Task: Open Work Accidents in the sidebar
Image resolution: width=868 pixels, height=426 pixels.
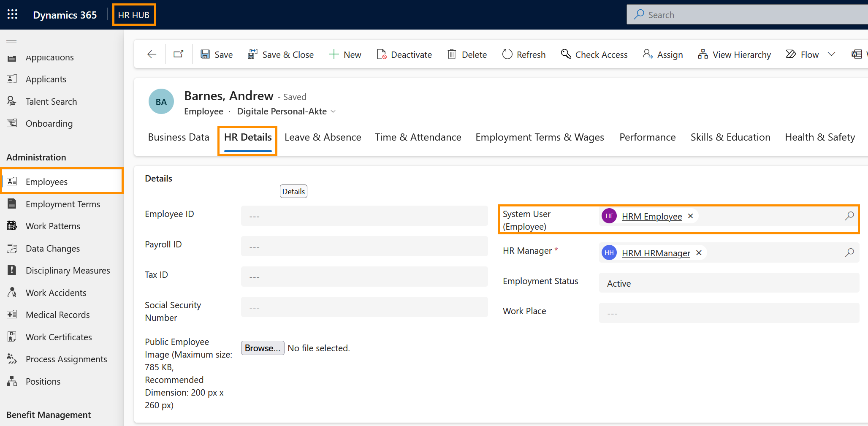Action: coord(56,293)
